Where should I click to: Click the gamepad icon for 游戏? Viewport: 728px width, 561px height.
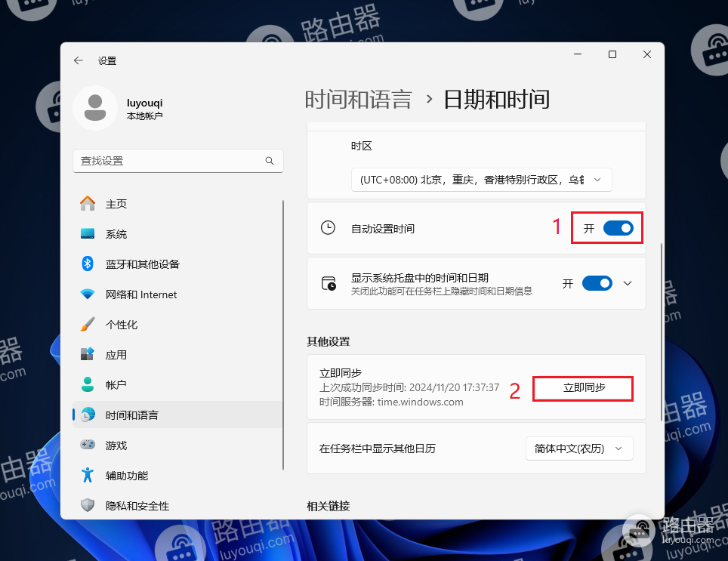click(88, 445)
